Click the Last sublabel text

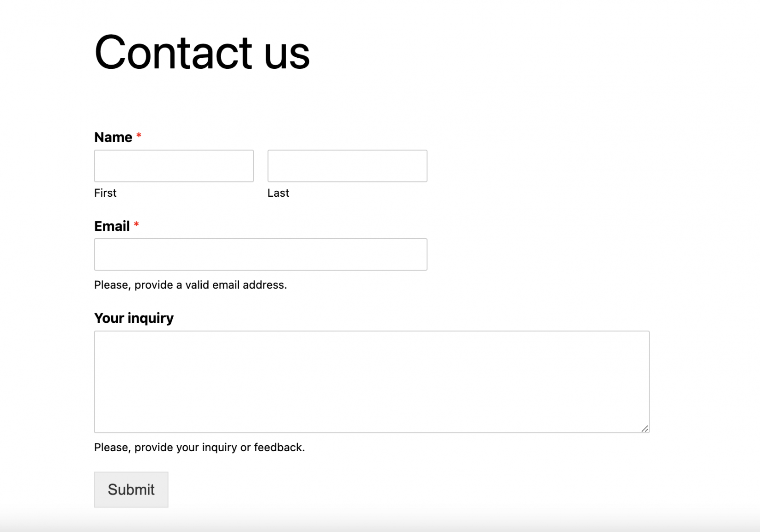278,193
